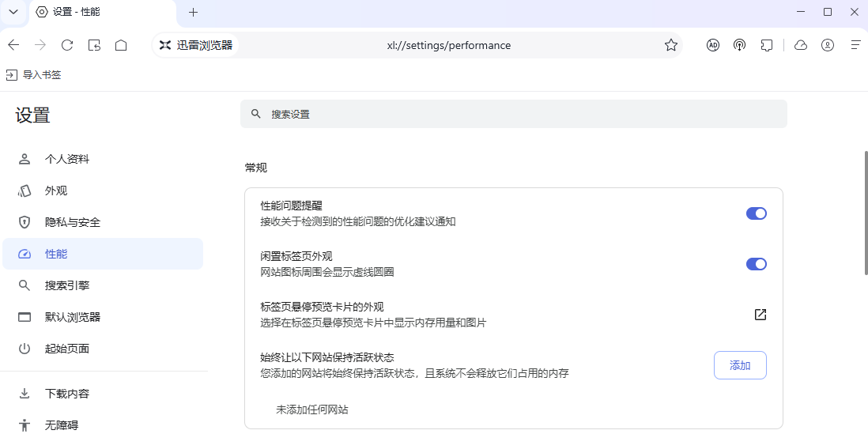The width and height of the screenshot is (868, 434).
Task: Open 搜索引擎 settings section
Action: tap(103, 285)
